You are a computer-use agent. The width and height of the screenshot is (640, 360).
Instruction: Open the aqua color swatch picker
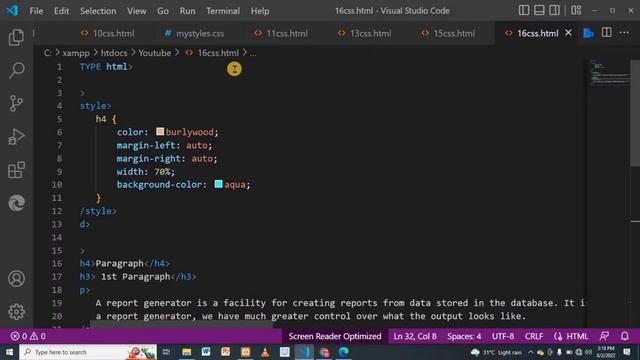219,184
